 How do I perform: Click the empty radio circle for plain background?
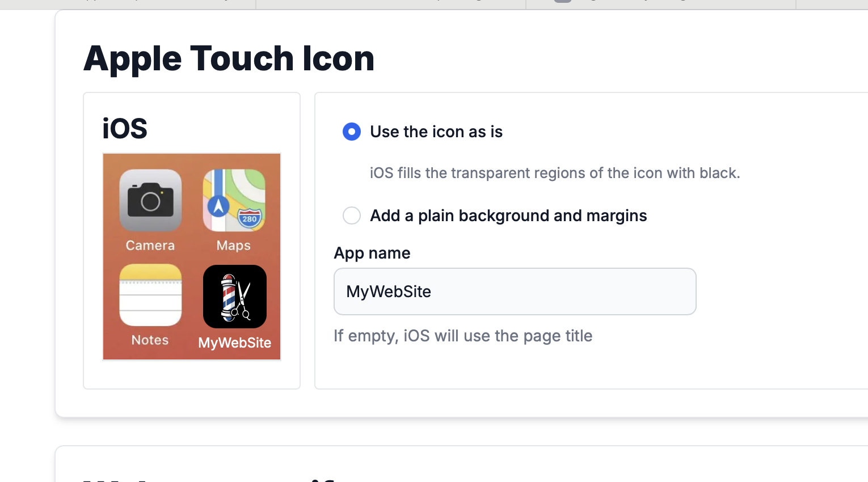coord(352,215)
